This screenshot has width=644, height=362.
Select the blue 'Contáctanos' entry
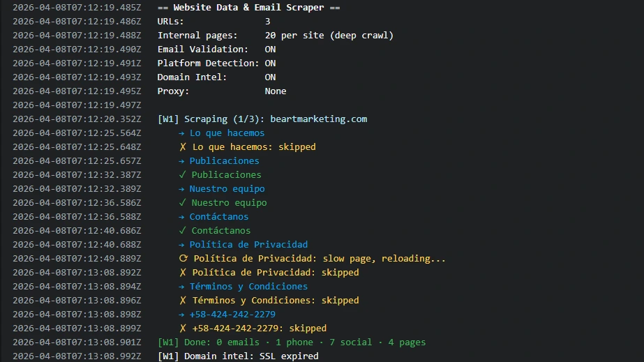(219, 217)
